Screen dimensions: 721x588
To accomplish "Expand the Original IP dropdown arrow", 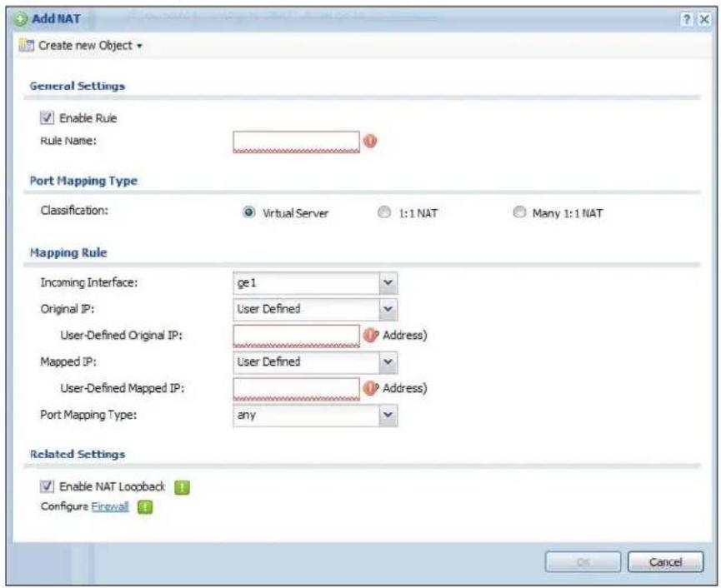I will 388,309.
